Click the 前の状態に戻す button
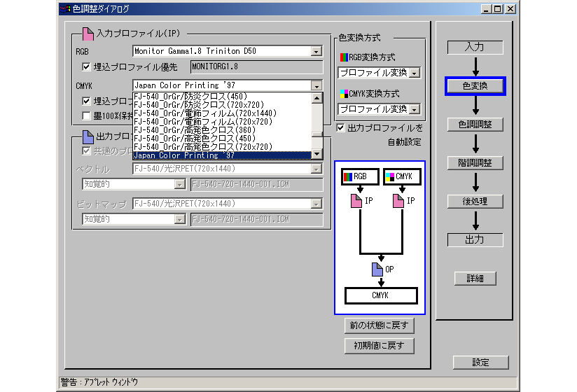This screenshot has width=577, height=392. point(379,326)
